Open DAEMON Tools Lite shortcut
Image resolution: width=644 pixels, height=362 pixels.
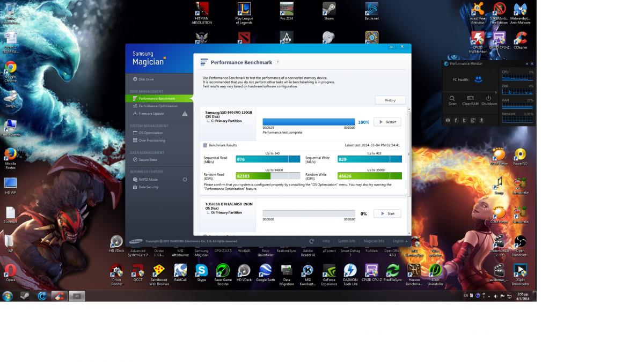pos(350,274)
